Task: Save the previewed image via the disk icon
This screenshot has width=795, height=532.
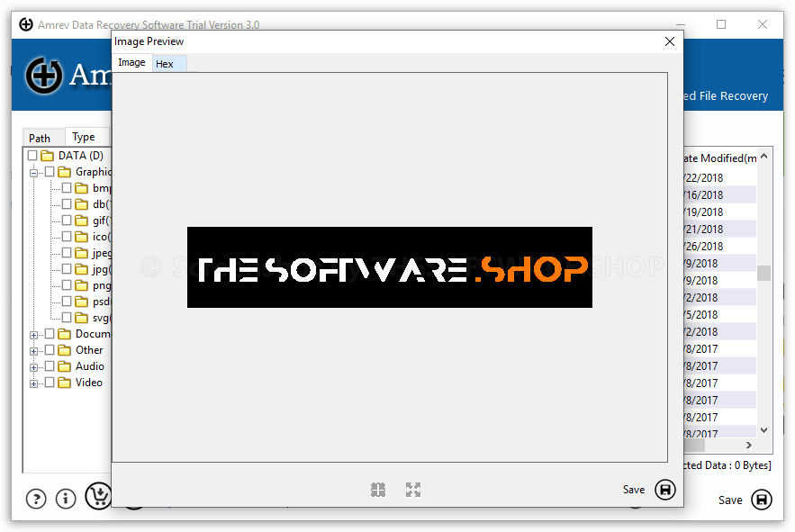Action: (x=665, y=490)
